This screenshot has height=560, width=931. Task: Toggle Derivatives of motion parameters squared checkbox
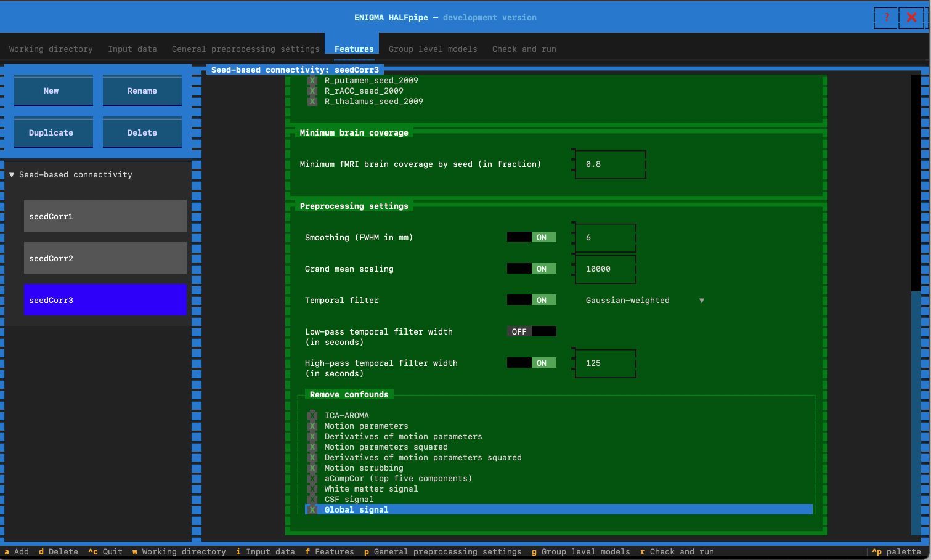click(312, 458)
